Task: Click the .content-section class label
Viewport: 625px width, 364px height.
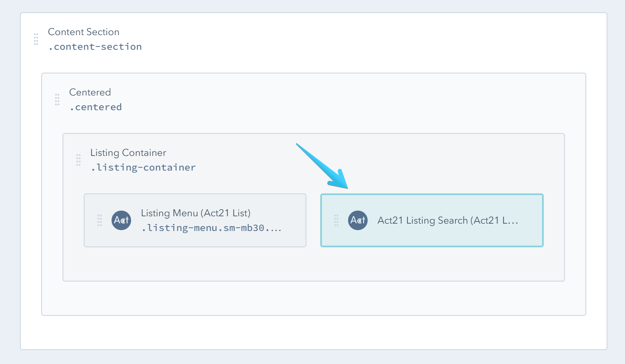Action: pyautogui.click(x=95, y=47)
